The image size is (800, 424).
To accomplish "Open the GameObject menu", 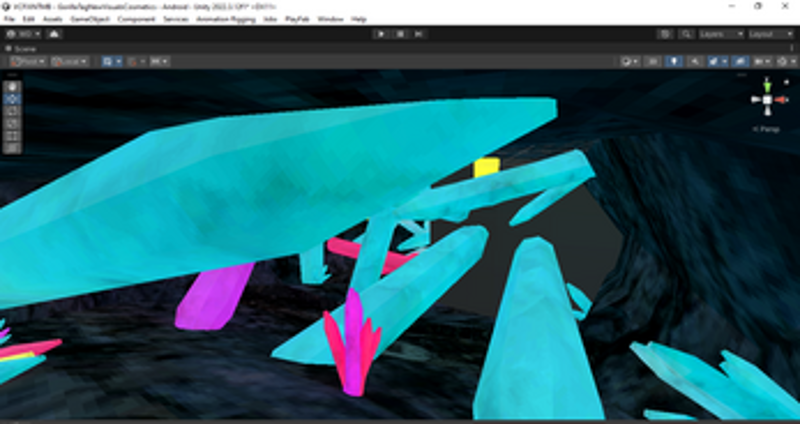I will click(90, 19).
